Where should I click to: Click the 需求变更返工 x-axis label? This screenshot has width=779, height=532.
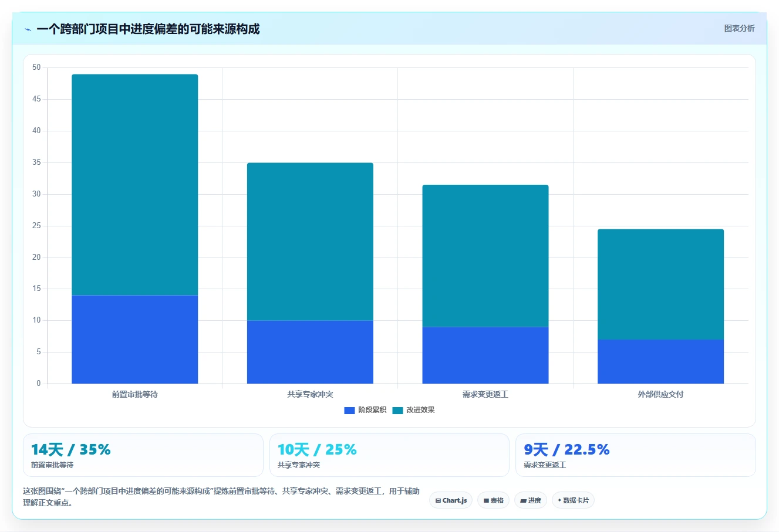tap(485, 394)
